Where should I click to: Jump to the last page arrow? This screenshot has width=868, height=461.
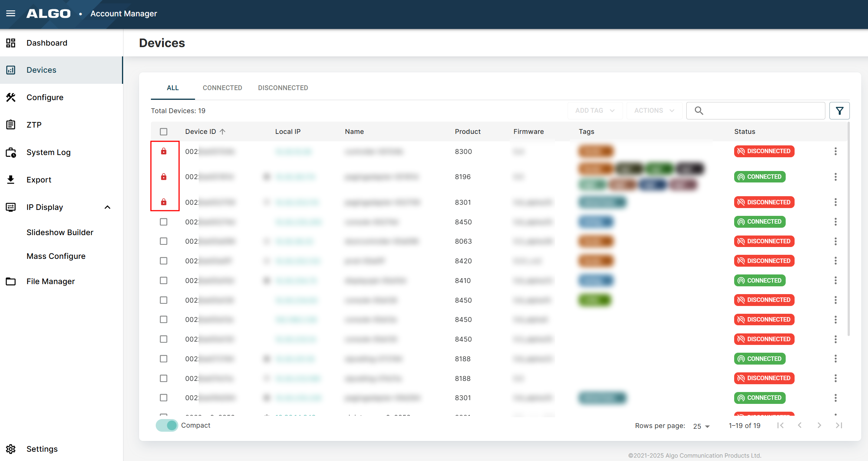839,425
